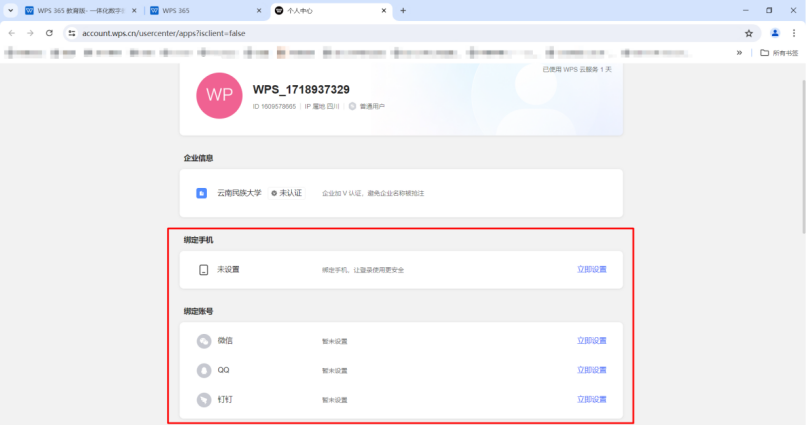
Task: Switch to WPS 365 教育版 tab
Action: (x=81, y=10)
